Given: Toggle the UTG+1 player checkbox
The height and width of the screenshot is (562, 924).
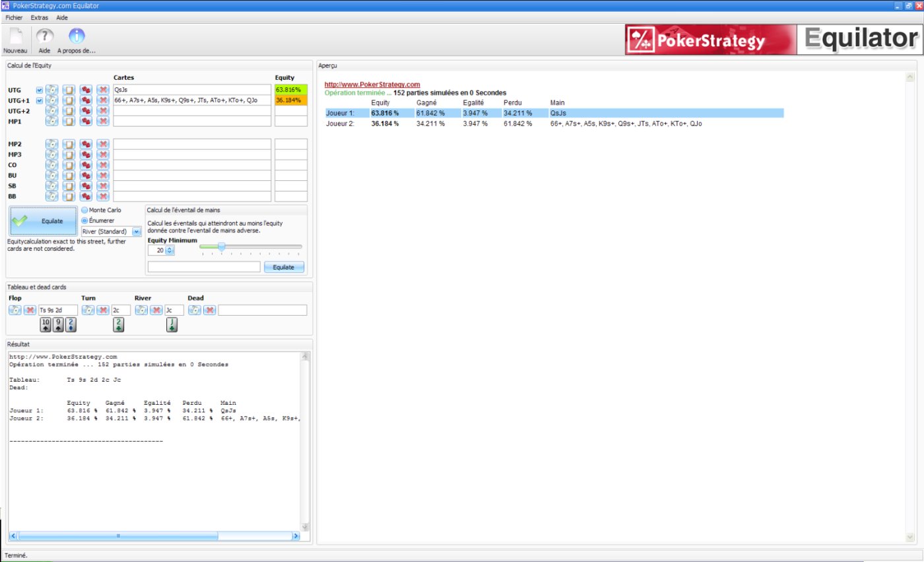Looking at the screenshot, I should pyautogui.click(x=40, y=101).
